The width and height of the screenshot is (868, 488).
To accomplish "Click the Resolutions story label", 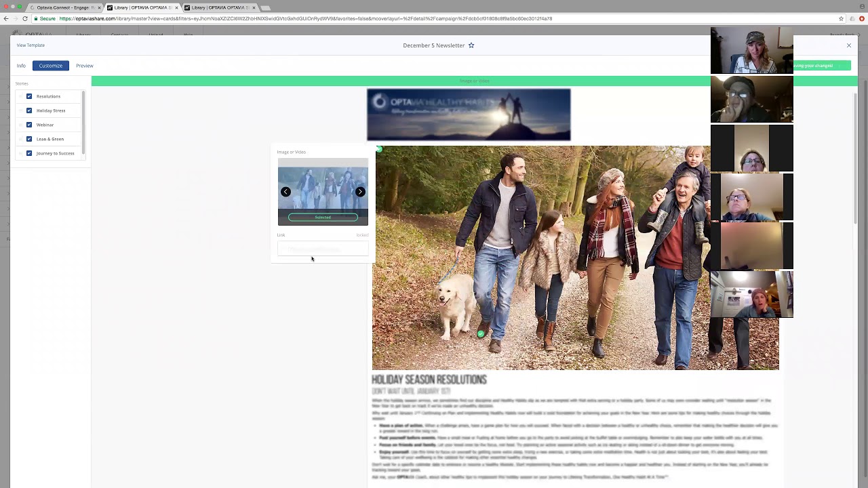I will 48,96.
